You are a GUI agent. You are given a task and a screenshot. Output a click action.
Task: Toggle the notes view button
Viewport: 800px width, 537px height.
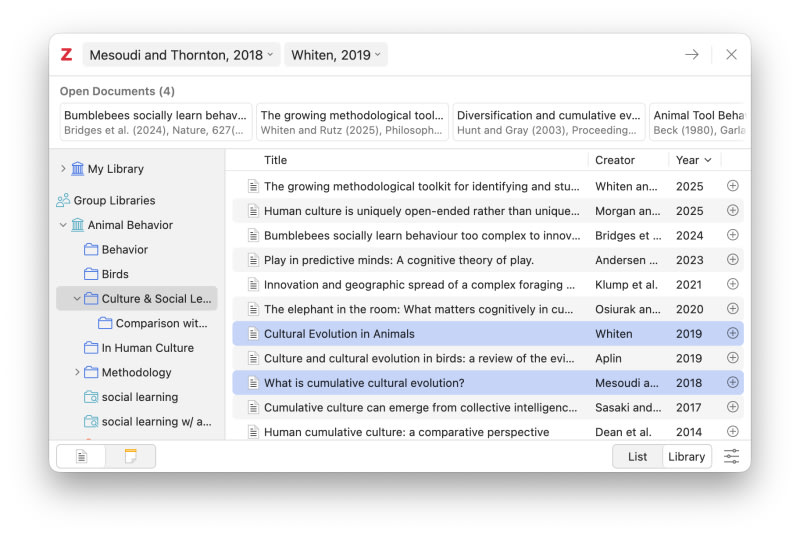click(x=130, y=456)
